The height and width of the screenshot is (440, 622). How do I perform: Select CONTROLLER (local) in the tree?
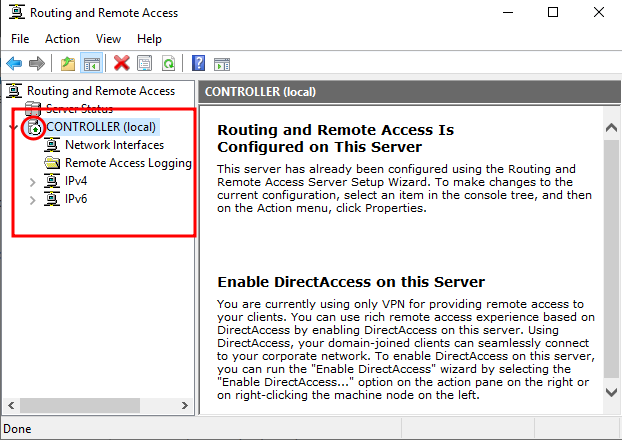(x=101, y=127)
